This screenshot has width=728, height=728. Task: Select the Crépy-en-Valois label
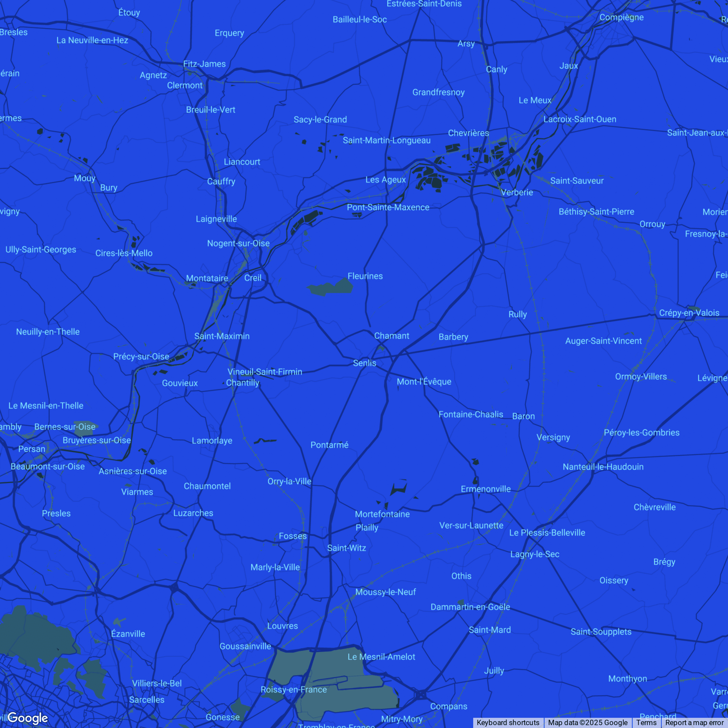(x=689, y=313)
